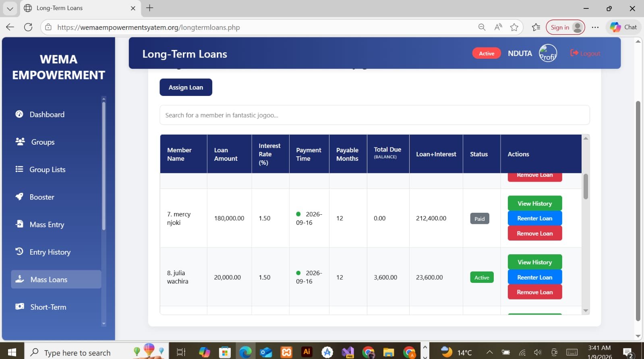Click the profile avatar image

(x=548, y=53)
